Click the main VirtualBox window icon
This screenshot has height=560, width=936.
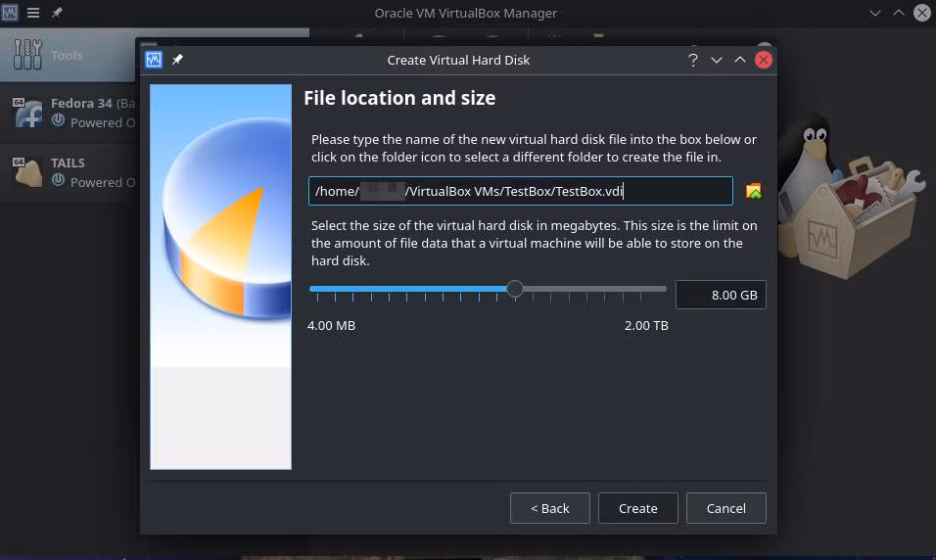10,13
